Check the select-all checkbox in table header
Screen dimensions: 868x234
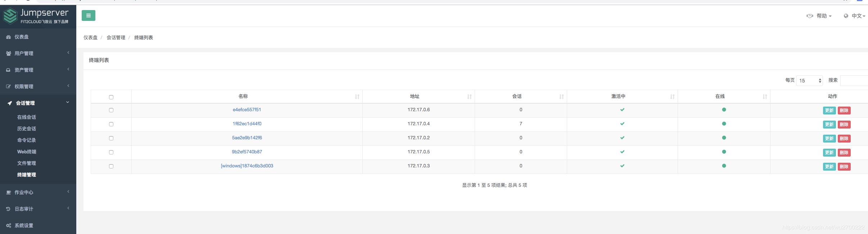[111, 97]
